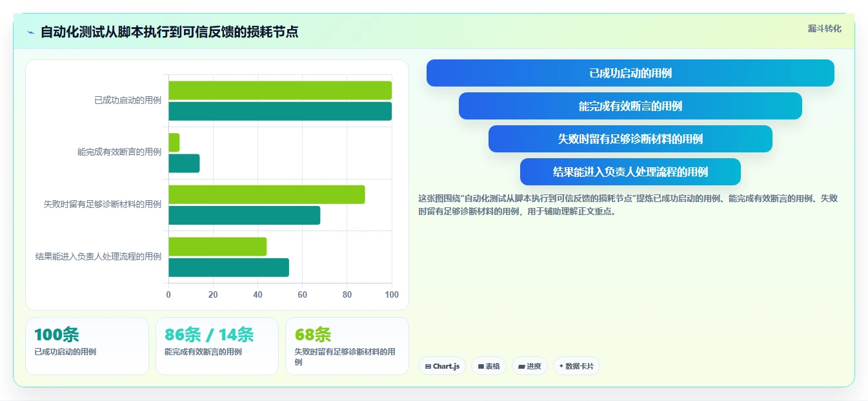Click the Chart.js tag chip

point(442,366)
